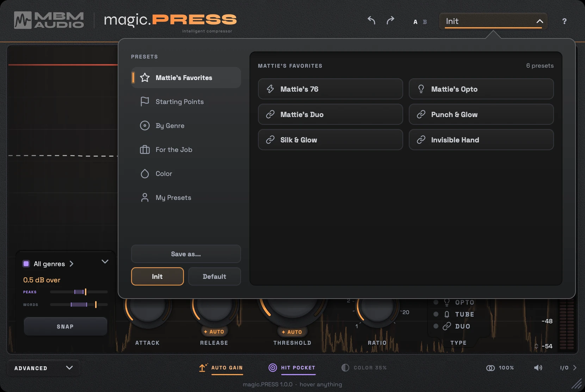Click the 100% mix icon
Viewport: 585px width, 392px height.
[x=490, y=368]
